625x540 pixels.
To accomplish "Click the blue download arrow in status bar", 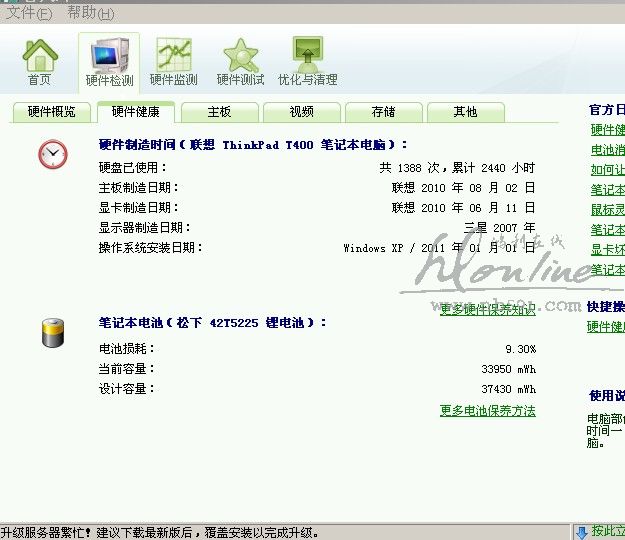I will coord(581,531).
